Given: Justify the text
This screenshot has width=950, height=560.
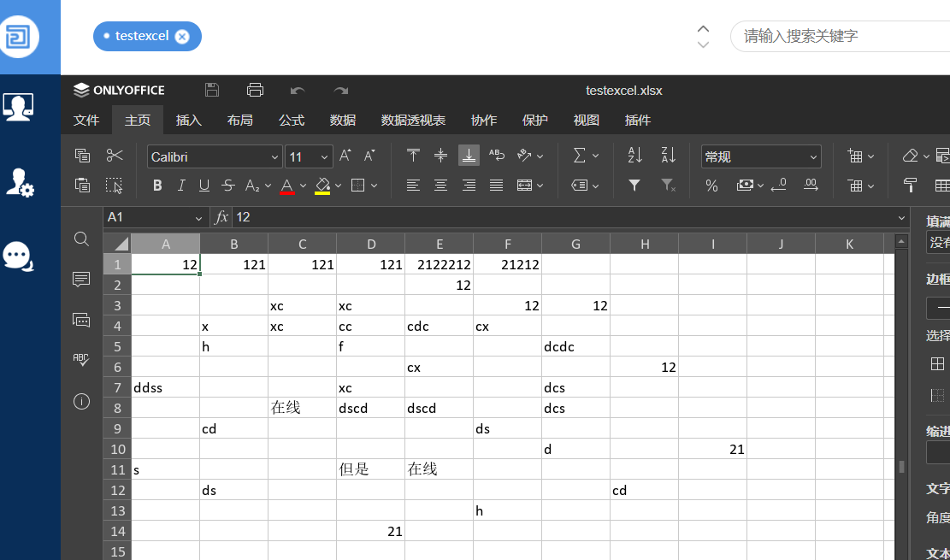Looking at the screenshot, I should [497, 185].
